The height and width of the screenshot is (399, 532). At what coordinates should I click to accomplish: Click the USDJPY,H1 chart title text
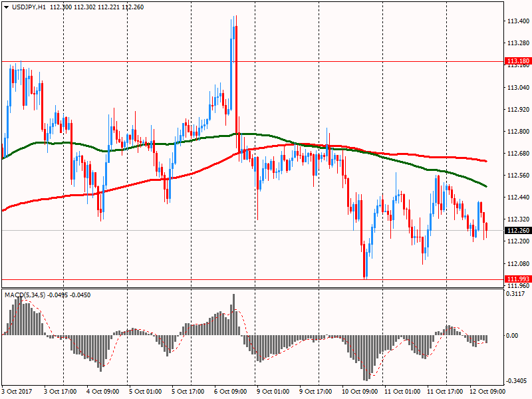coord(29,7)
